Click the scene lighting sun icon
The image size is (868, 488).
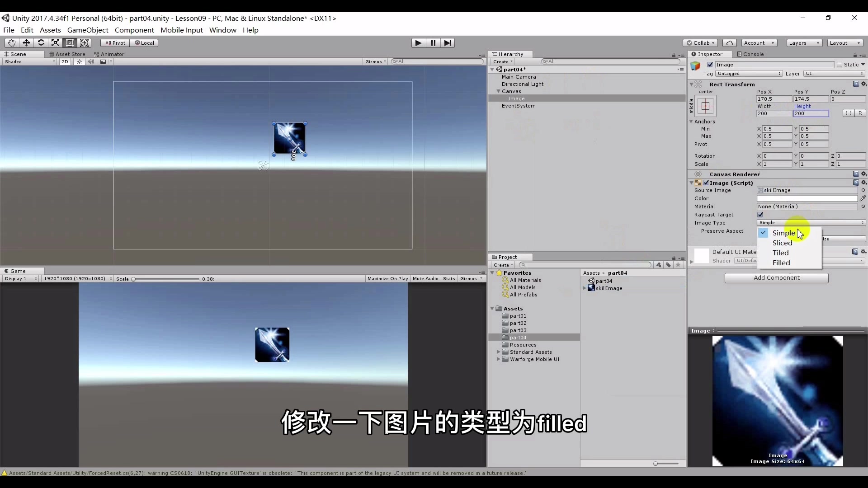click(x=80, y=61)
